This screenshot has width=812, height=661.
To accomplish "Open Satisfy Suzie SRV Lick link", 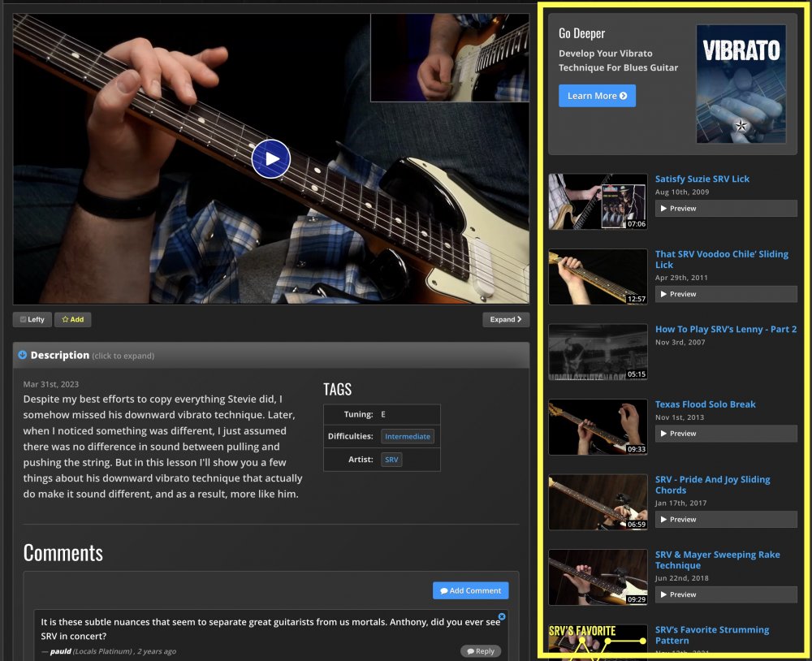I will tap(702, 179).
